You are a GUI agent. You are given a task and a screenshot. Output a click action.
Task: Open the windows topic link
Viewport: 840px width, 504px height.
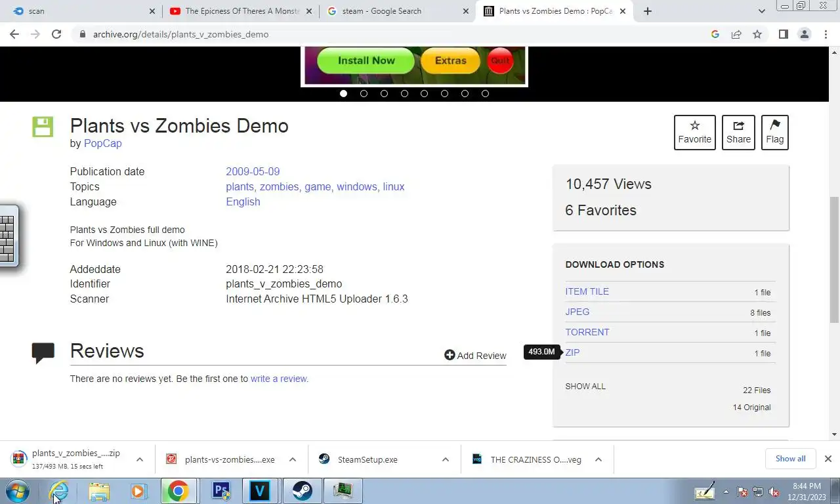coord(357,186)
